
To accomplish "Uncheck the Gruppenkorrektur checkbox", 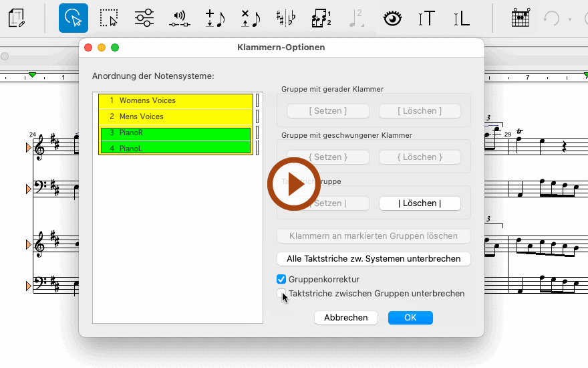I will 281,279.
